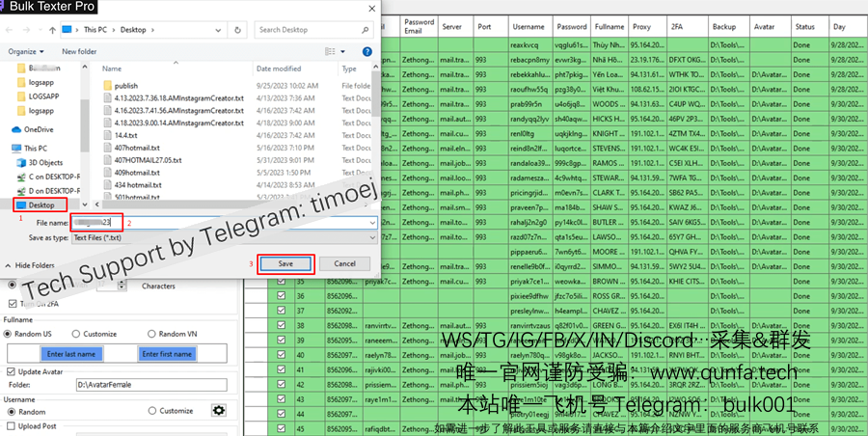The image size is (868, 436).
Task: Select This PC in navigation pane
Action: (29, 149)
